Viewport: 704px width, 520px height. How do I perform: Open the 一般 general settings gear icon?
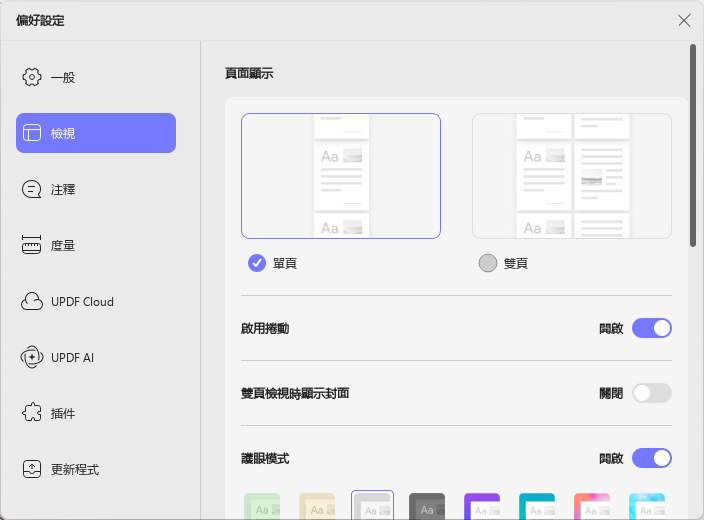32,77
